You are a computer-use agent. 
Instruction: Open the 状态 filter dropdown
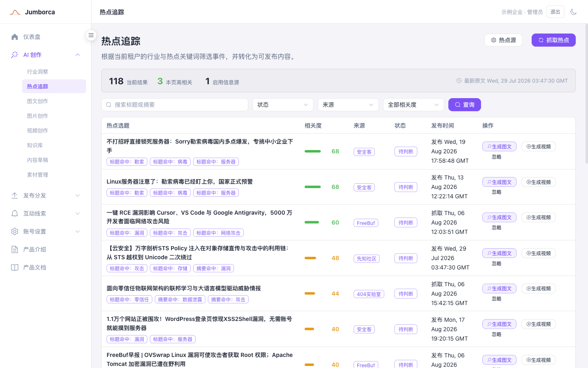283,105
